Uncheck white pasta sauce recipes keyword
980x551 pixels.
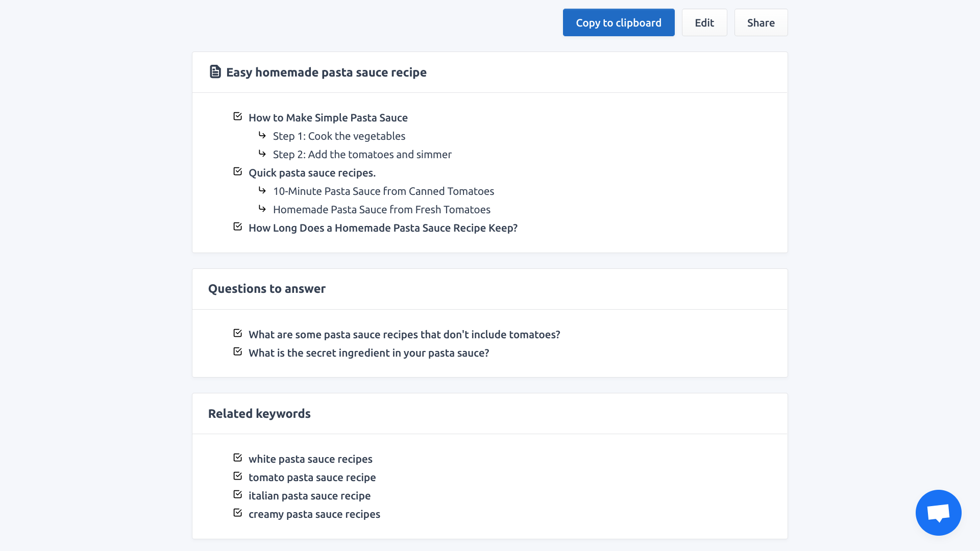point(237,458)
